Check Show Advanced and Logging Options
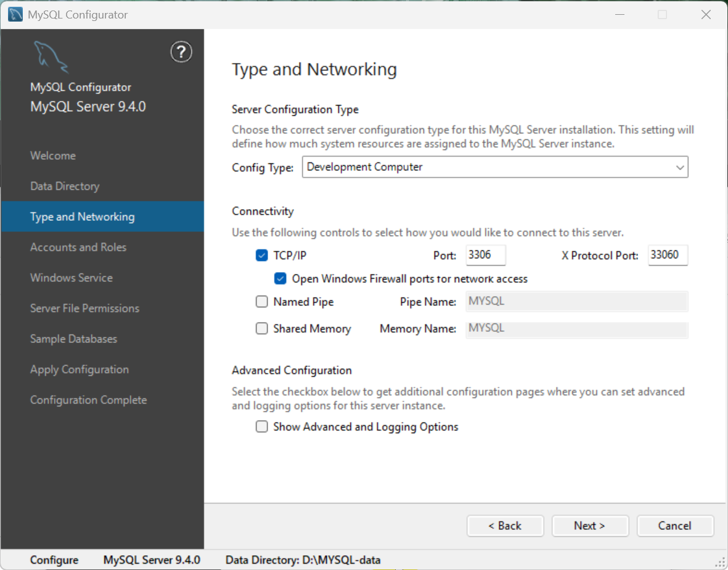The height and width of the screenshot is (570, 728). point(262,426)
